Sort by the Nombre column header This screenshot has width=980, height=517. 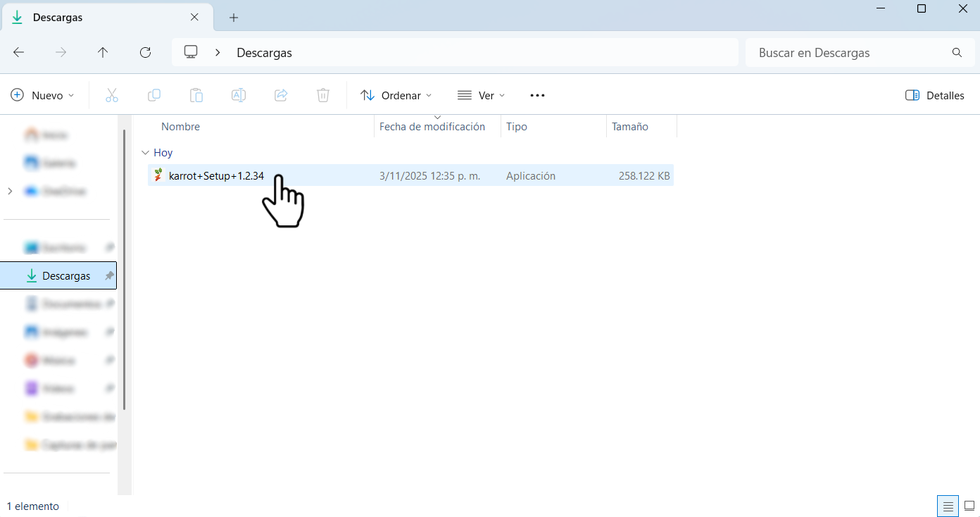(180, 127)
